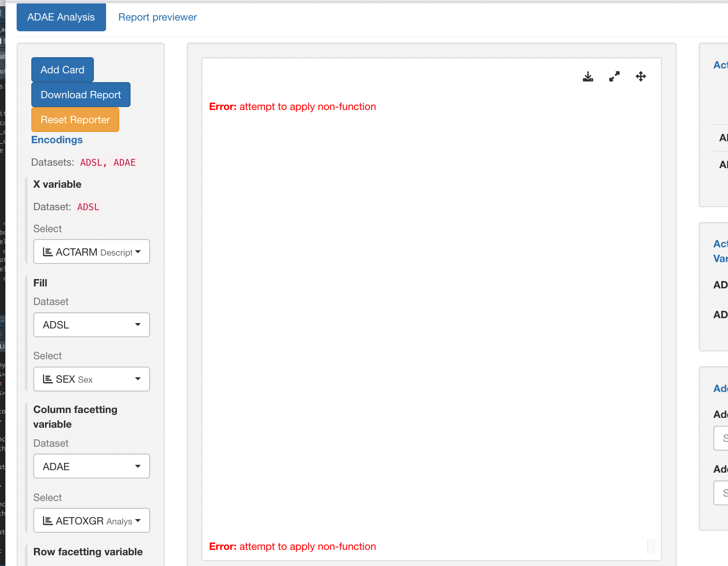Click Download Report
728x566 pixels.
pos(80,94)
